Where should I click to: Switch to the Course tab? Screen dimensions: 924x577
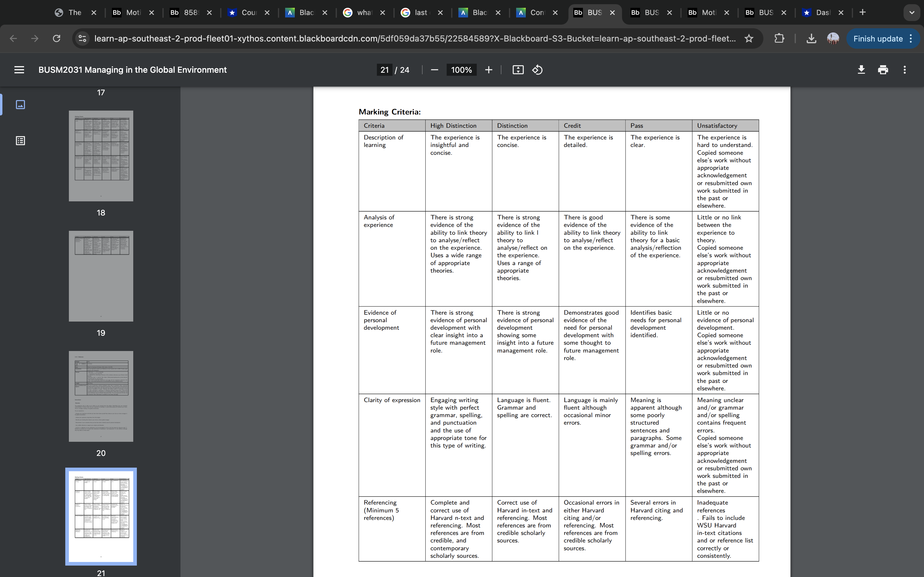[x=248, y=12]
